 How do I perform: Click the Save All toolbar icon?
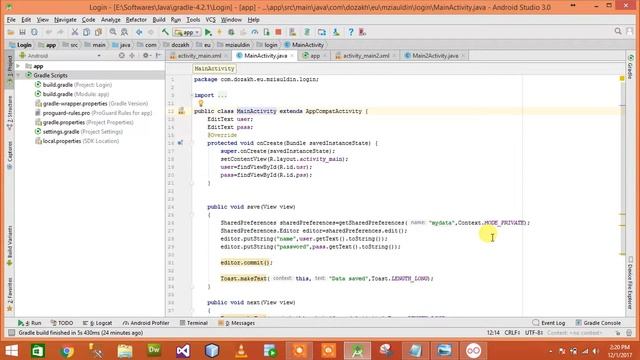click(22, 32)
